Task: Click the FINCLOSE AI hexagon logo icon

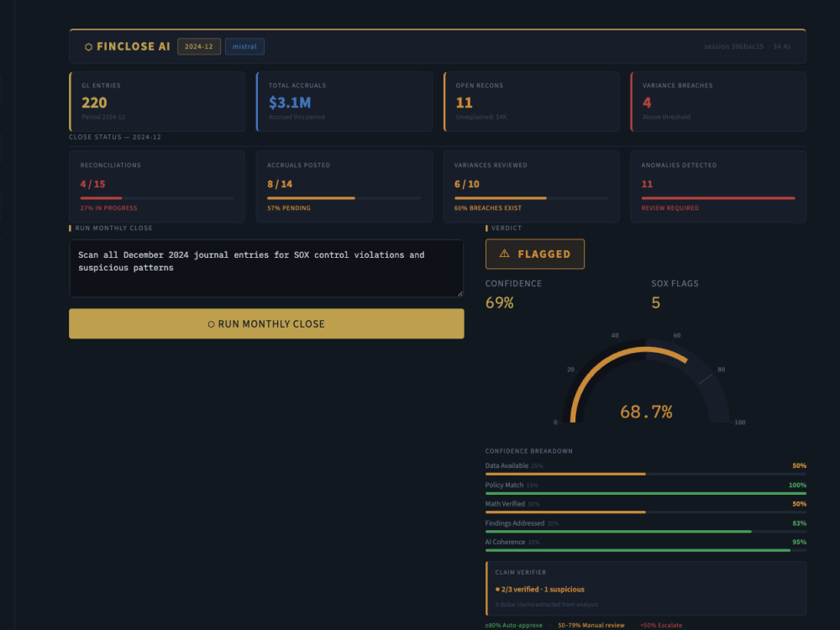Action: click(88, 47)
